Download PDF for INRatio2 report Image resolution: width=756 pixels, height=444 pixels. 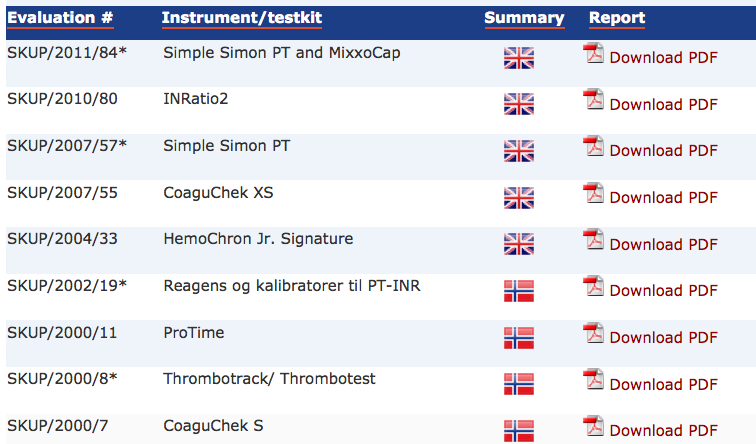point(663,105)
